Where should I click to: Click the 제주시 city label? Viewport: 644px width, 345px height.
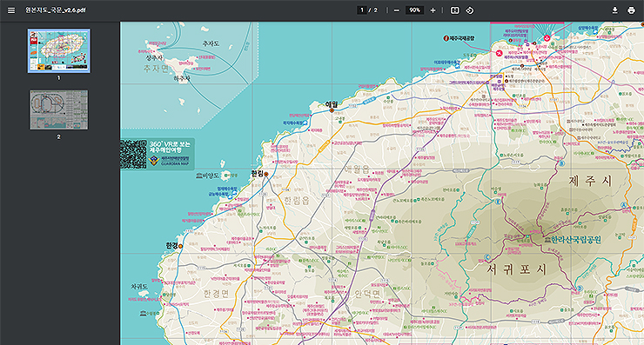591,181
